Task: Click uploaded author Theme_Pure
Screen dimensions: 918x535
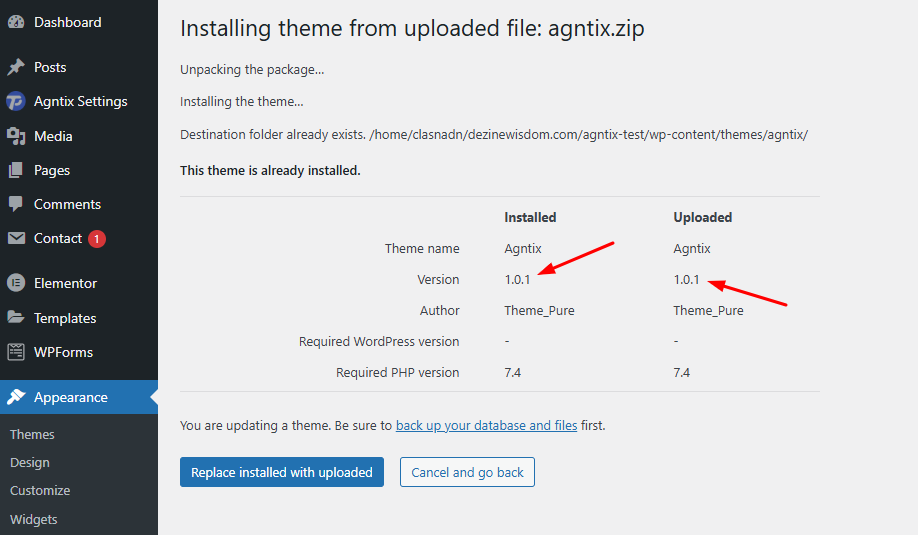Action: click(708, 311)
